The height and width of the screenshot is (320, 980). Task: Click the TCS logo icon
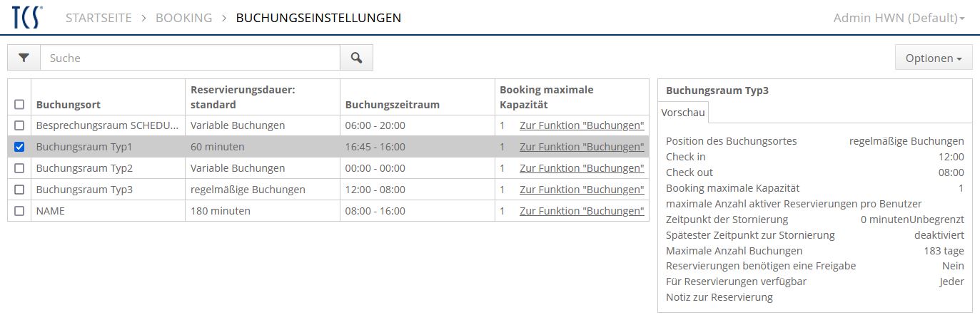click(x=27, y=17)
